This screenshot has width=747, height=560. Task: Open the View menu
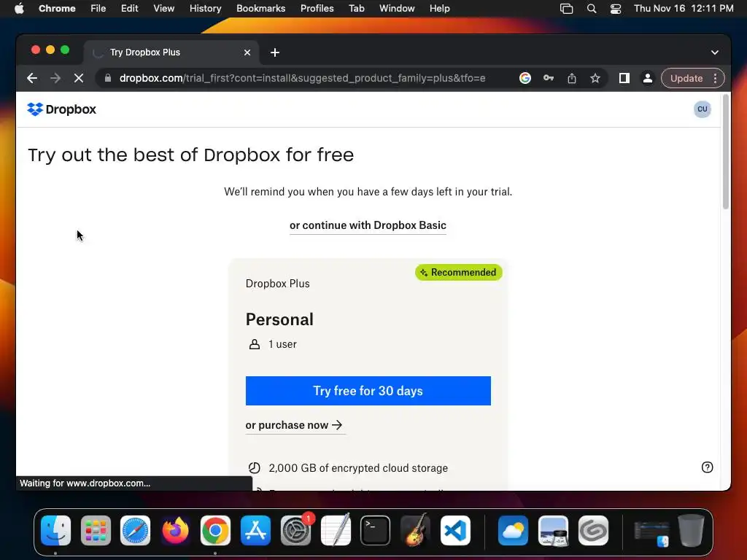click(164, 9)
